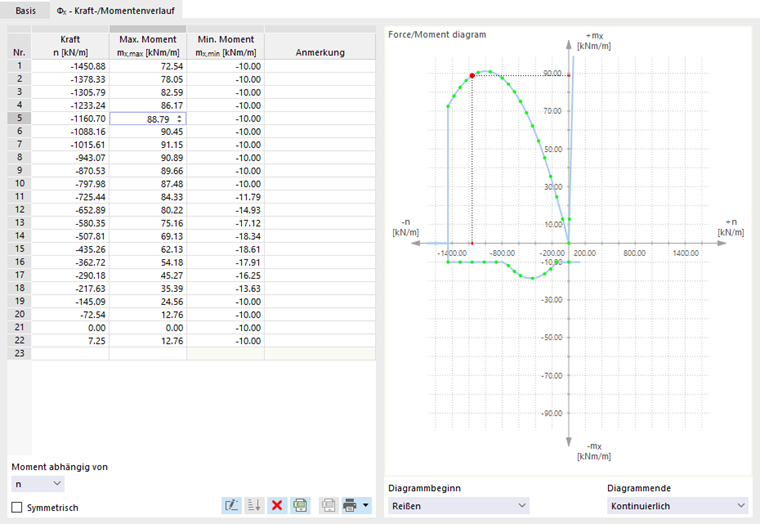Click Min. Moment cell -17.12

point(225,223)
